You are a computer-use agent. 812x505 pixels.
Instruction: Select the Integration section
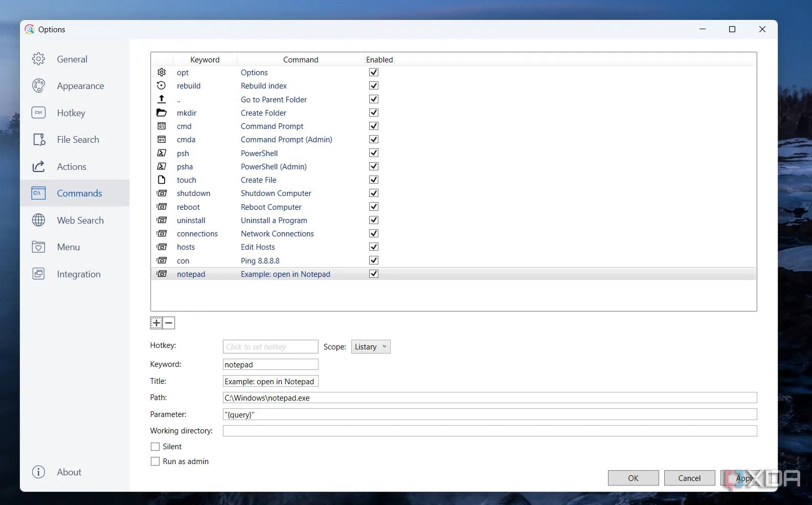[x=75, y=274]
